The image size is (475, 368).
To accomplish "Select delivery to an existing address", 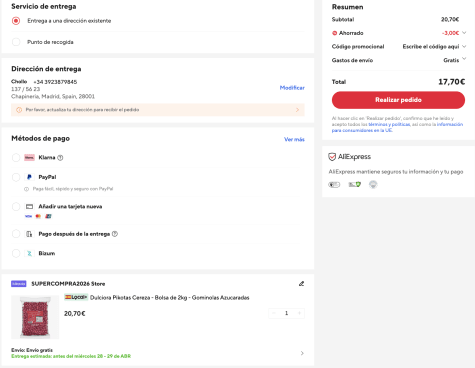I will 16,21.
